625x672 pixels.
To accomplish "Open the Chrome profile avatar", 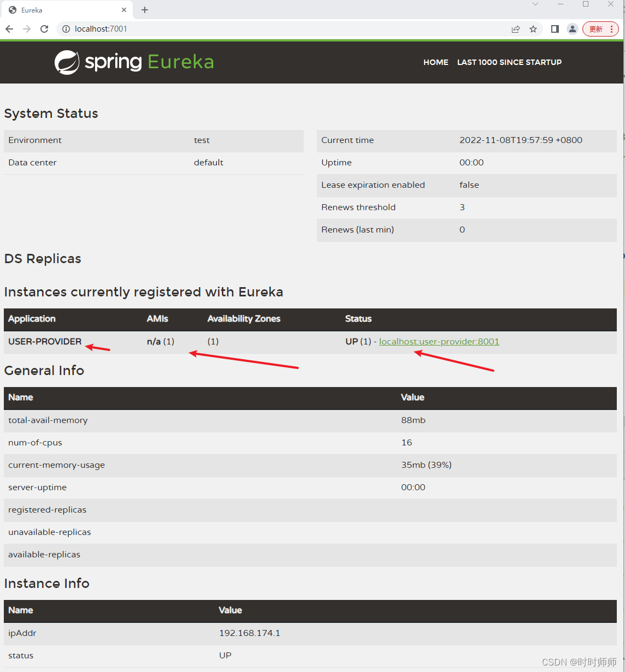I will click(572, 29).
